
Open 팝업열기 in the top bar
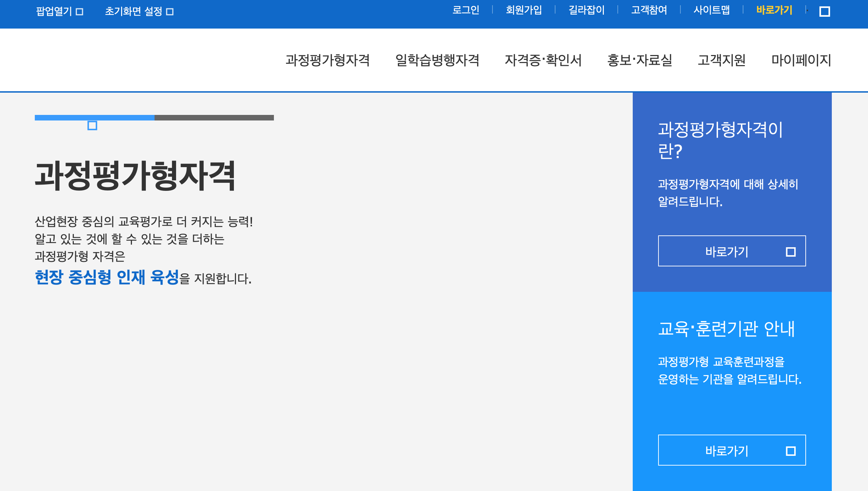coord(54,11)
